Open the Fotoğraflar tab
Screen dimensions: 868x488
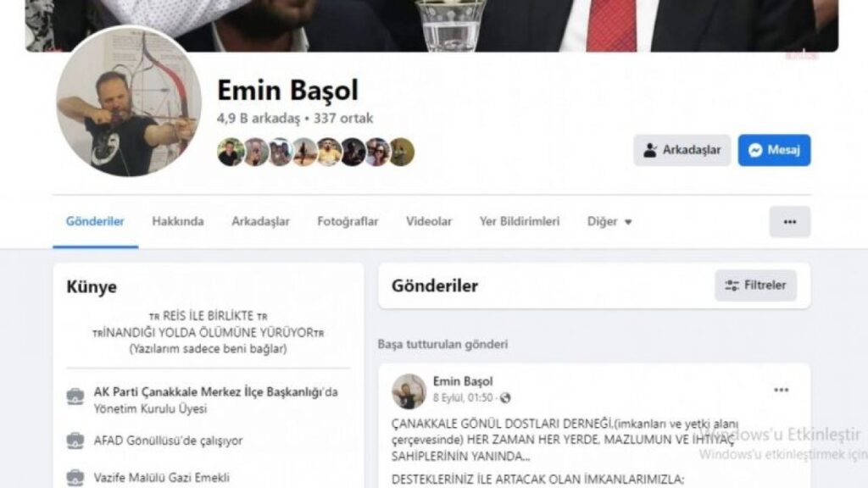(x=348, y=221)
